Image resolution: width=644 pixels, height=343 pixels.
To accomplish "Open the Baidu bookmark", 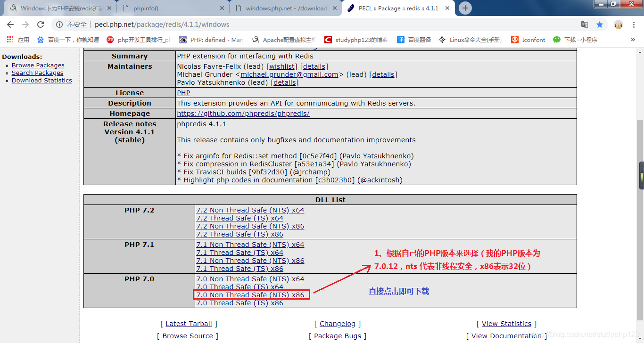I will [68, 40].
